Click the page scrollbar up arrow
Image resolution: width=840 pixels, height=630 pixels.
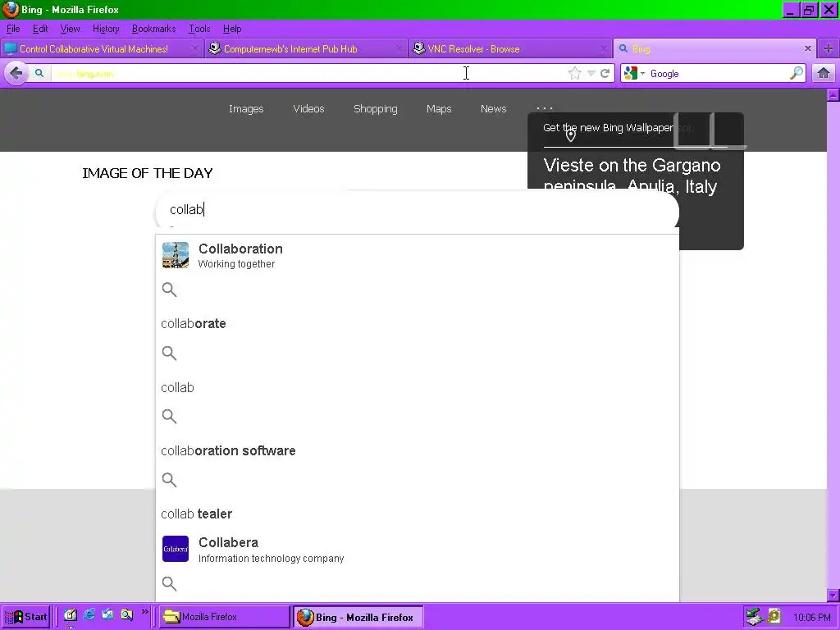[833, 95]
